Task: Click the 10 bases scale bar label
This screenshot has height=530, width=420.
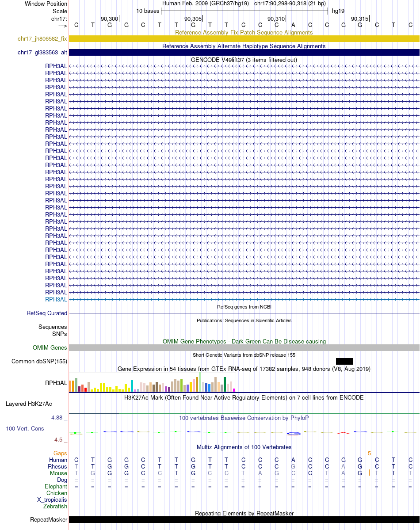Action: [x=148, y=11]
